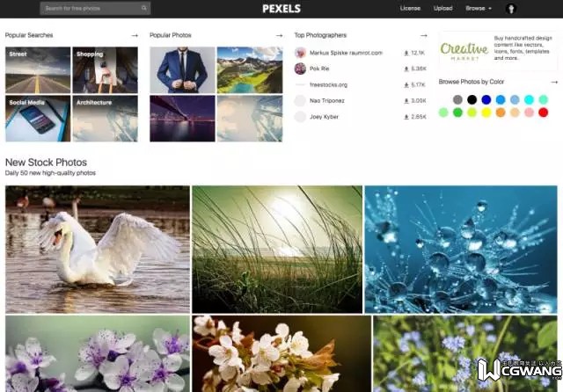Open the Street search thumbnail
Screen dimensions: 563x392
point(38,70)
